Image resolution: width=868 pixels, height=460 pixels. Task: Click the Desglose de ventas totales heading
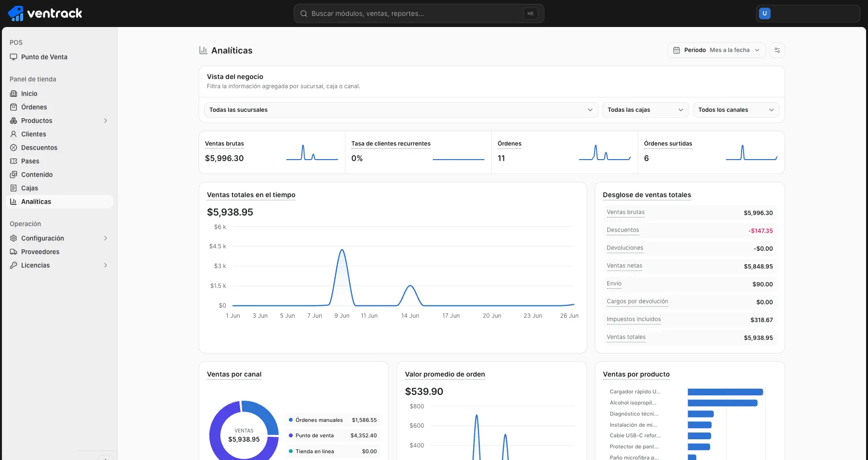(647, 195)
